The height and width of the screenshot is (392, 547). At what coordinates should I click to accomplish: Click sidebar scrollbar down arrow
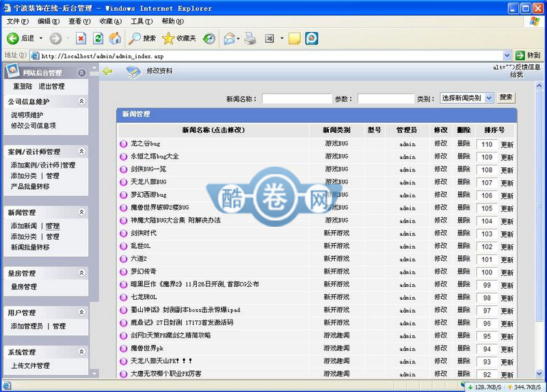(x=94, y=374)
